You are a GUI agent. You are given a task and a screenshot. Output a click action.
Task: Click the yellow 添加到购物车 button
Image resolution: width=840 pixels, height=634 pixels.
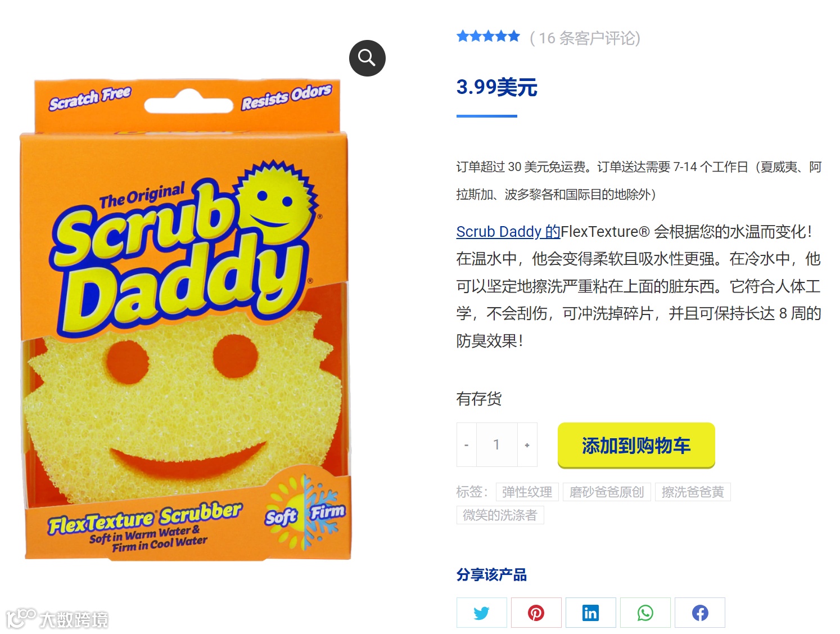coord(636,445)
